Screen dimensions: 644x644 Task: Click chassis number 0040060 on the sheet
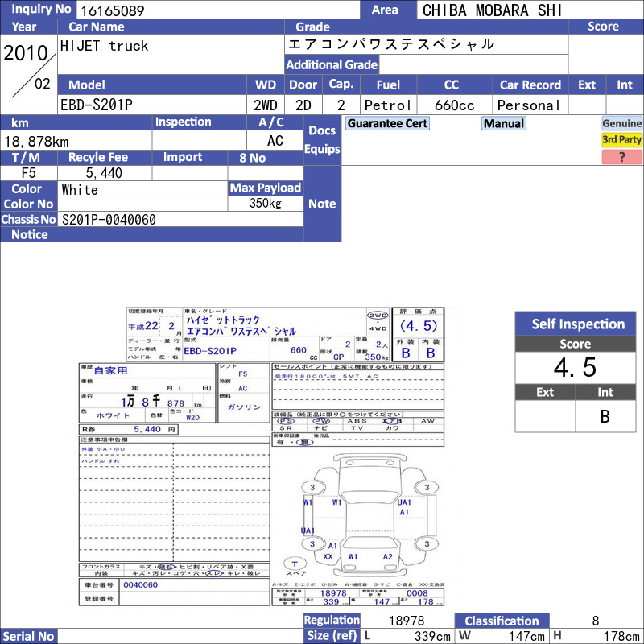140,584
